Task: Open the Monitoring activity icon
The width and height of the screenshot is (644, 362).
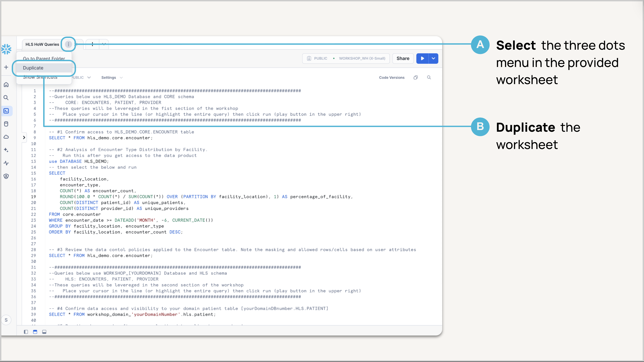Action: click(6, 163)
